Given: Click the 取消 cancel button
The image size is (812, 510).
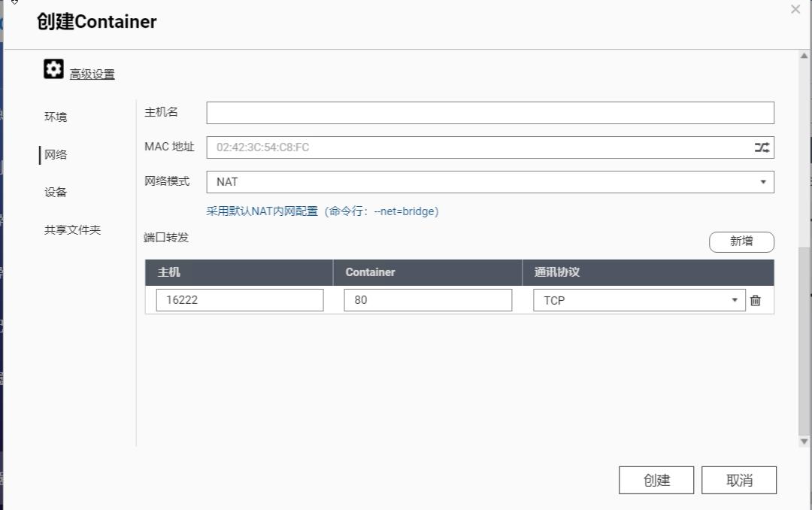Looking at the screenshot, I should click(x=739, y=479).
